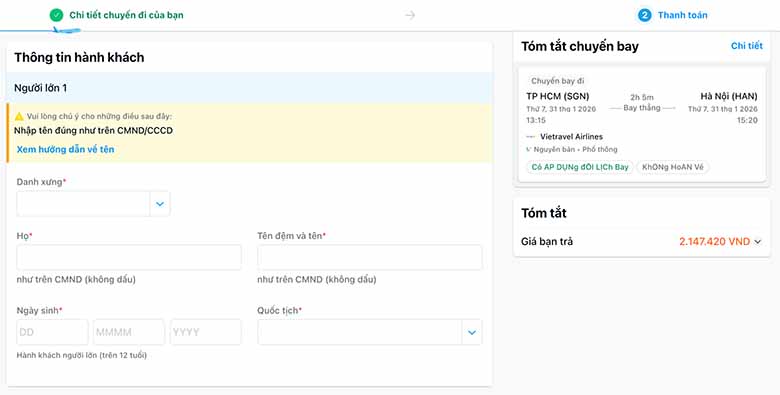
Task: Expand the price breakdown chevron
Action: [758, 242]
